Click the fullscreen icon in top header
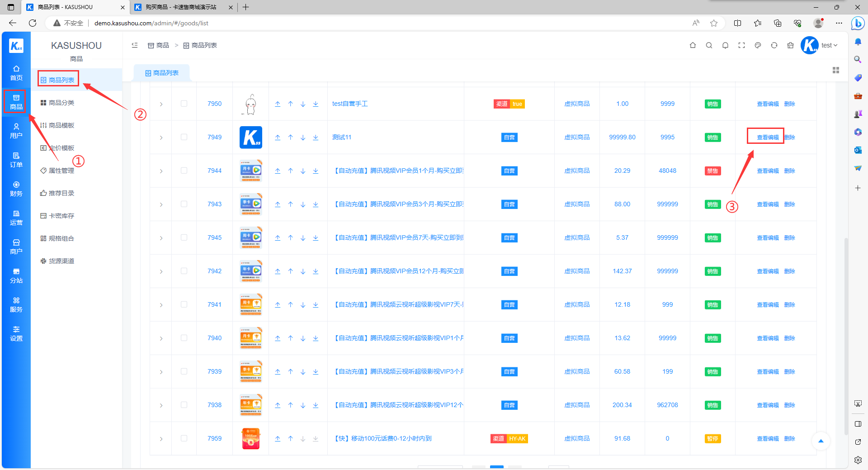Image resolution: width=868 pixels, height=470 pixels. [x=741, y=45]
